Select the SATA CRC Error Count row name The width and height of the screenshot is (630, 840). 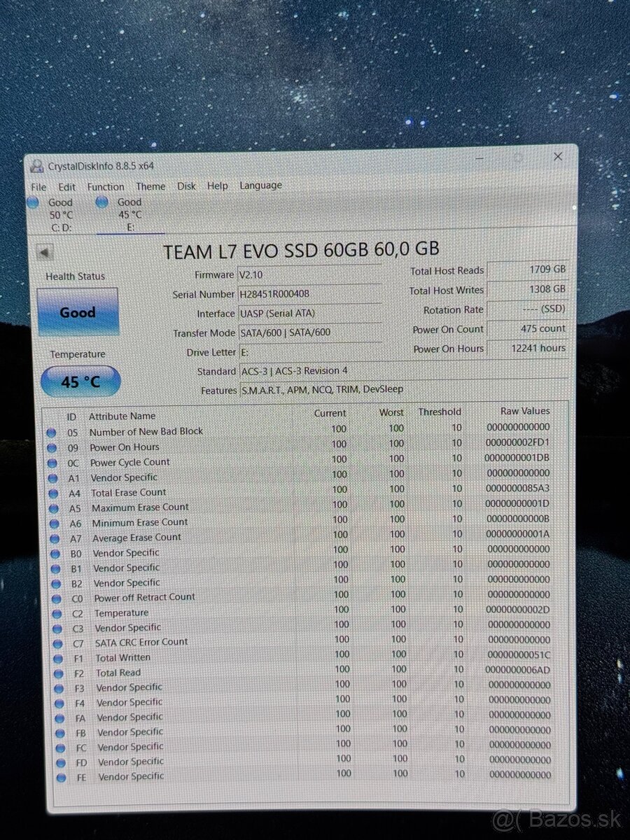(x=142, y=642)
